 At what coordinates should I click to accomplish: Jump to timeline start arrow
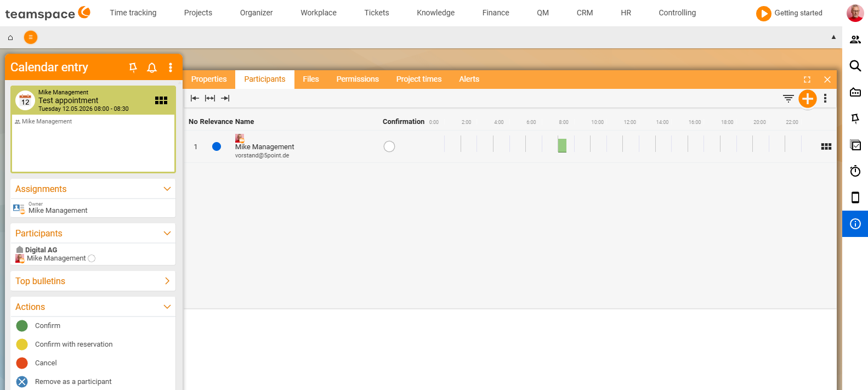[x=195, y=98]
